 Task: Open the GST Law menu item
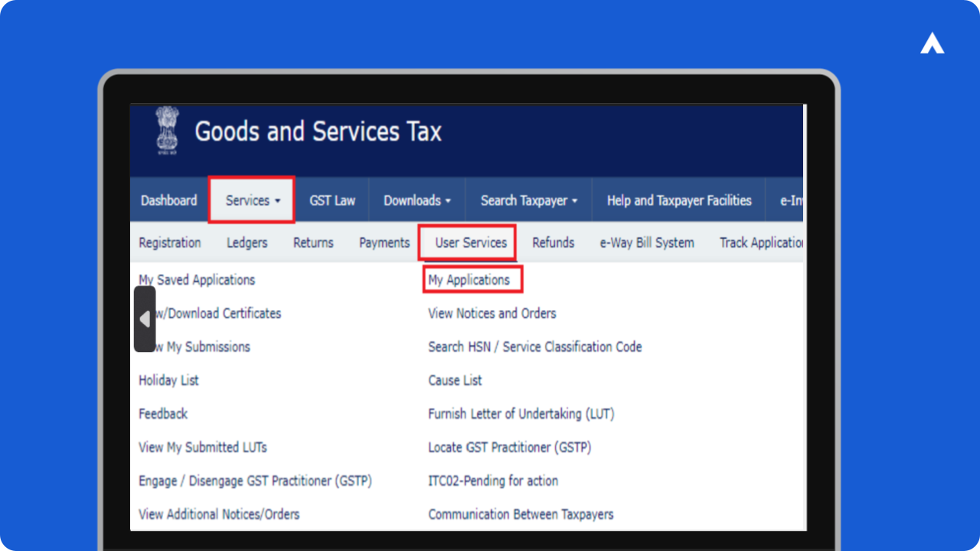click(332, 201)
